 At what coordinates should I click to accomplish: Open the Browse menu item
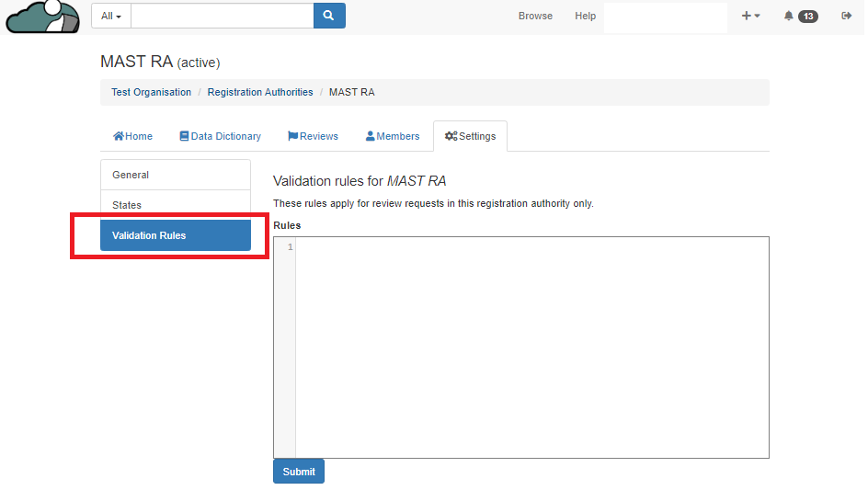[x=535, y=16]
